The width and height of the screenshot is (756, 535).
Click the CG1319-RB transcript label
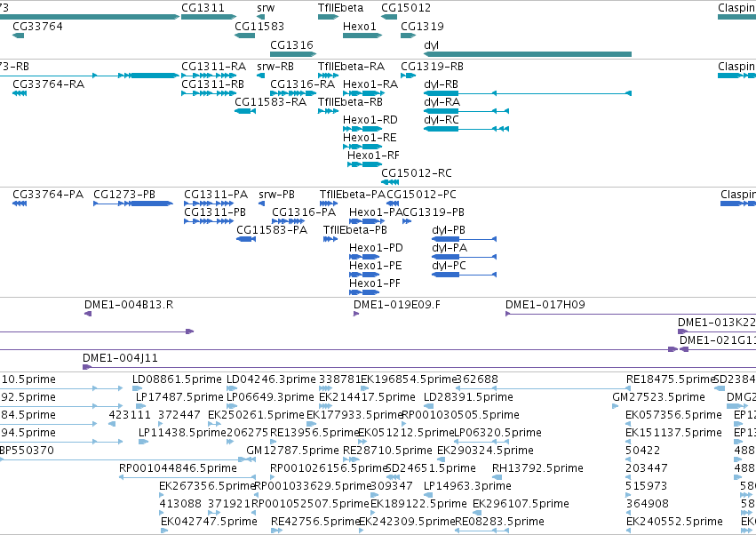[x=432, y=66]
